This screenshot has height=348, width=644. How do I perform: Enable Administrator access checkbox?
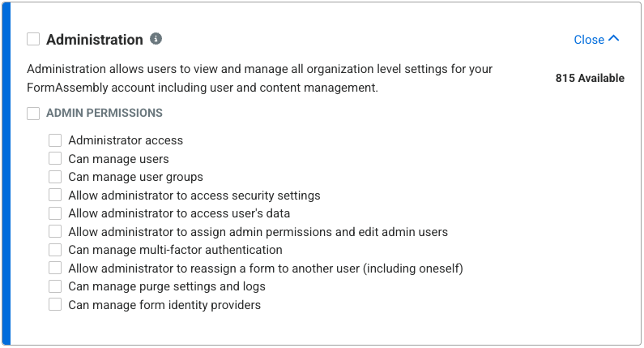click(55, 140)
